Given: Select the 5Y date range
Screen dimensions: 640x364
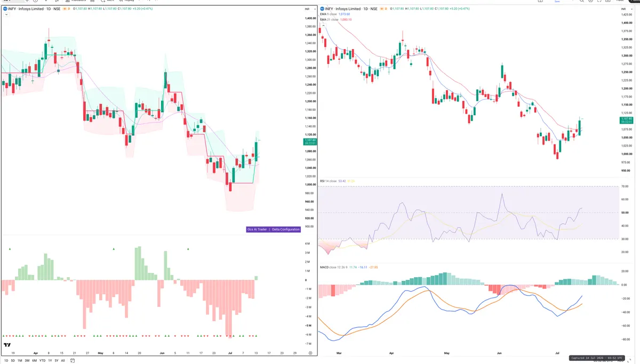Looking at the screenshot, I should [57, 360].
